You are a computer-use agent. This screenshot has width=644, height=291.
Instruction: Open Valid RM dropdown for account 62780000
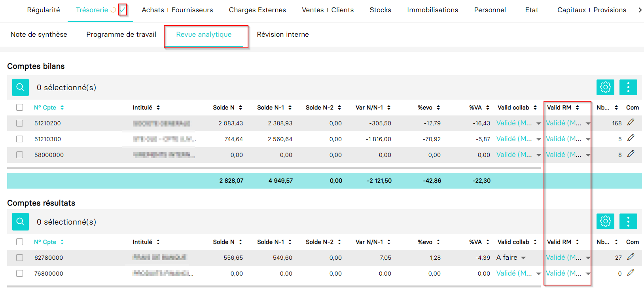click(568, 257)
